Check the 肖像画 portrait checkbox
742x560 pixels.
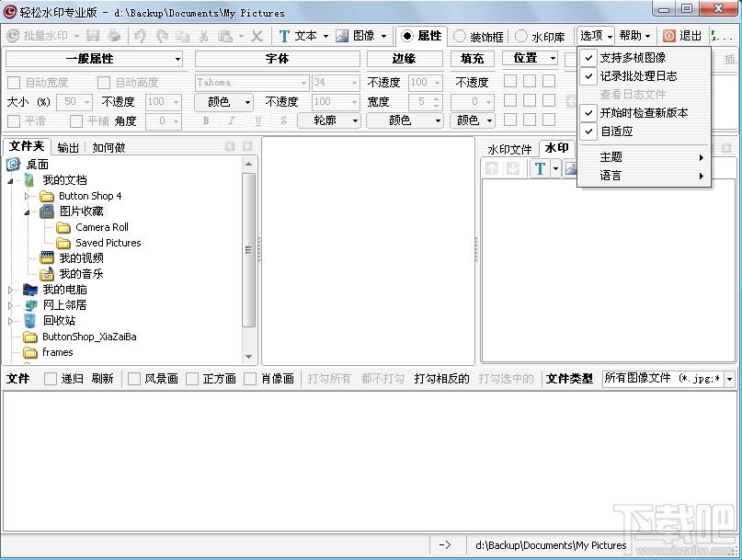click(x=250, y=379)
